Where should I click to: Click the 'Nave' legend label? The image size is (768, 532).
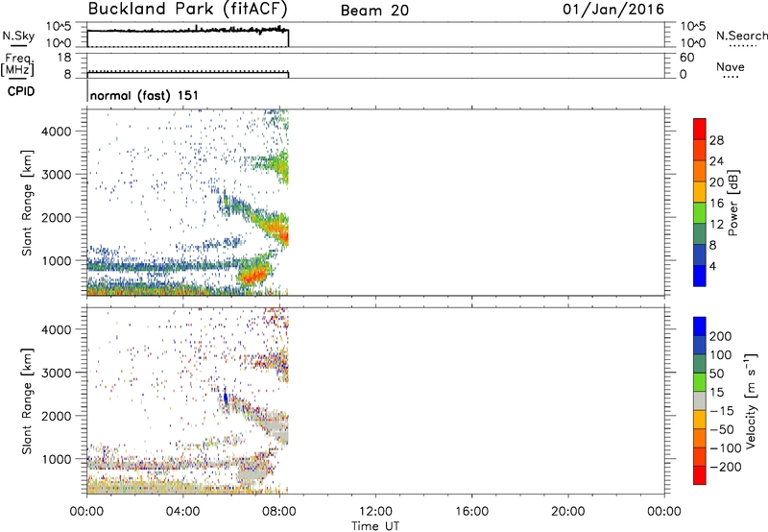pyautogui.click(x=731, y=67)
